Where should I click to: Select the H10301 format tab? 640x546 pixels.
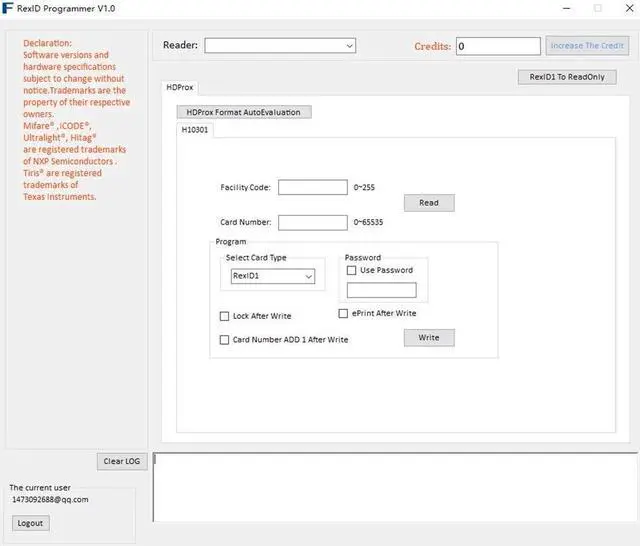(x=195, y=130)
